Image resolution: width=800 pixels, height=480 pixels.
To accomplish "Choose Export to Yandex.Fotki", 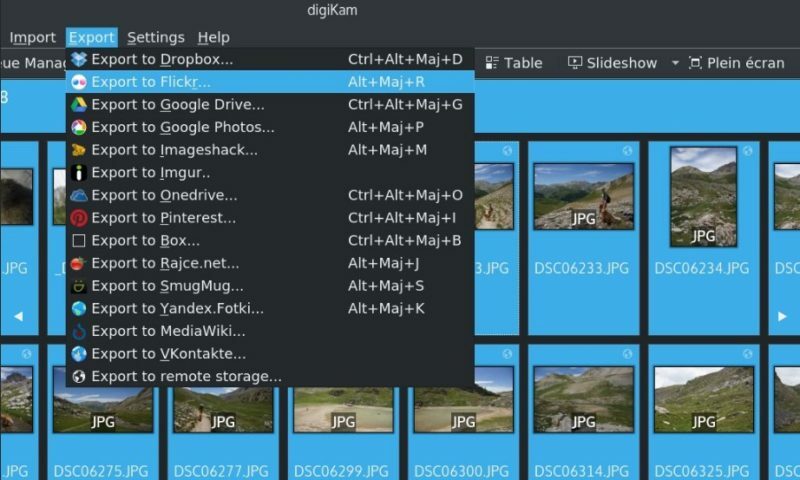I will click(270, 309).
